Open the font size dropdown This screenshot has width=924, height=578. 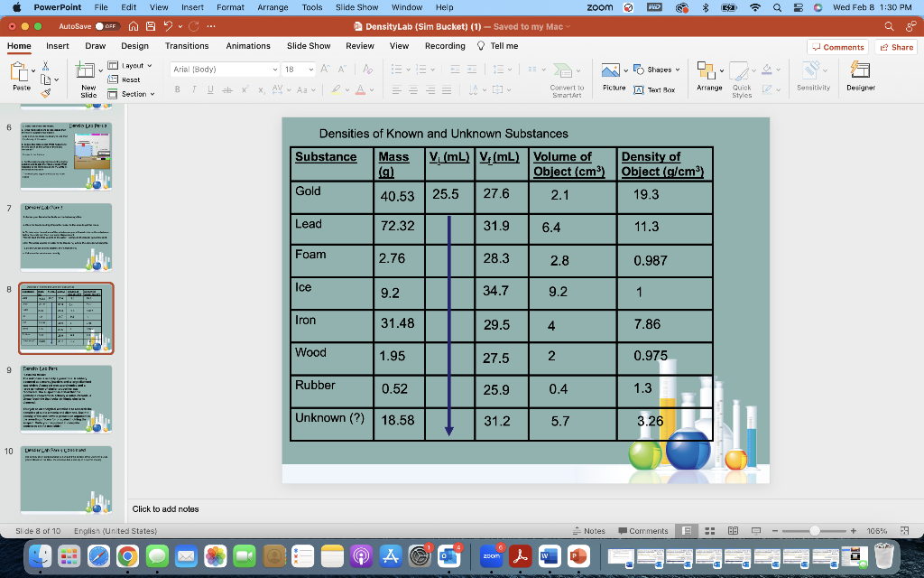pos(311,70)
